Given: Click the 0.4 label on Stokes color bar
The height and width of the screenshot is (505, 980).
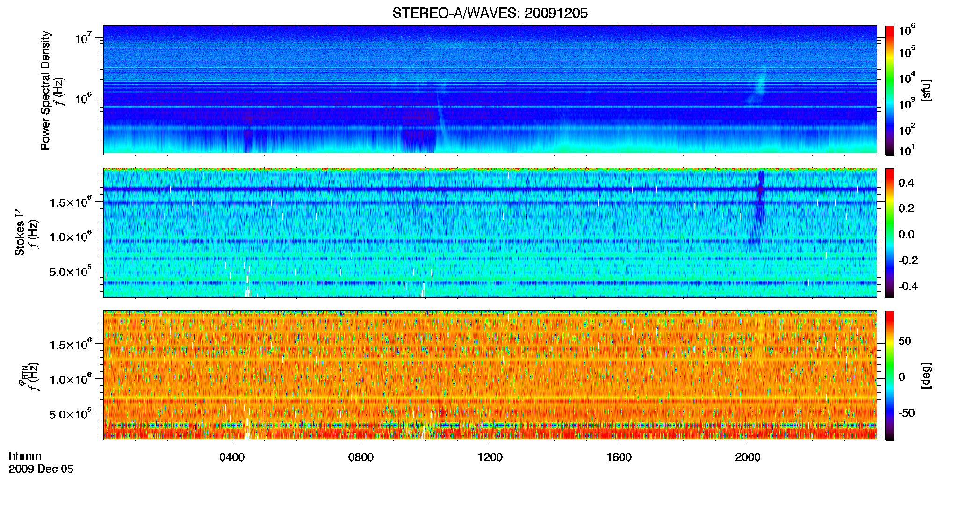Looking at the screenshot, I should [906, 183].
